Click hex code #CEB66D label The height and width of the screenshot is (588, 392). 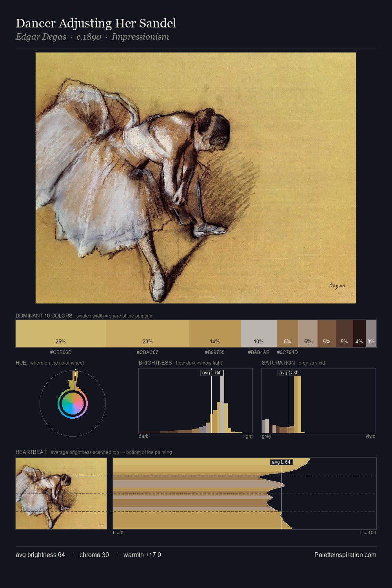pos(61,352)
